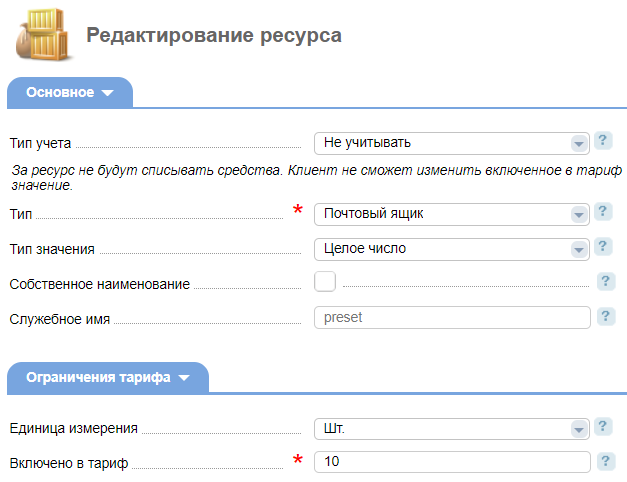Click the resource crates icon in header
The height and width of the screenshot is (482, 627).
[44, 35]
